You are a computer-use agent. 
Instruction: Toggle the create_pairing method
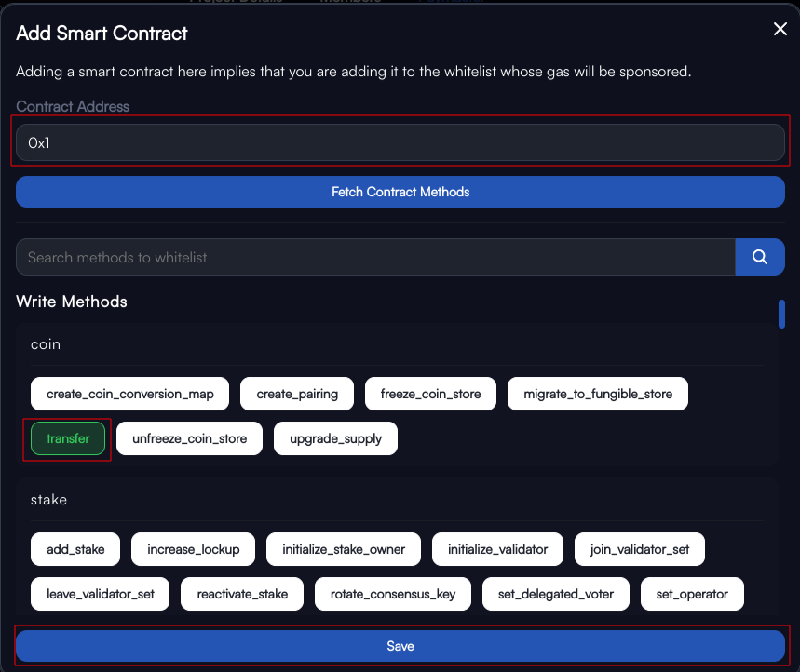click(297, 394)
